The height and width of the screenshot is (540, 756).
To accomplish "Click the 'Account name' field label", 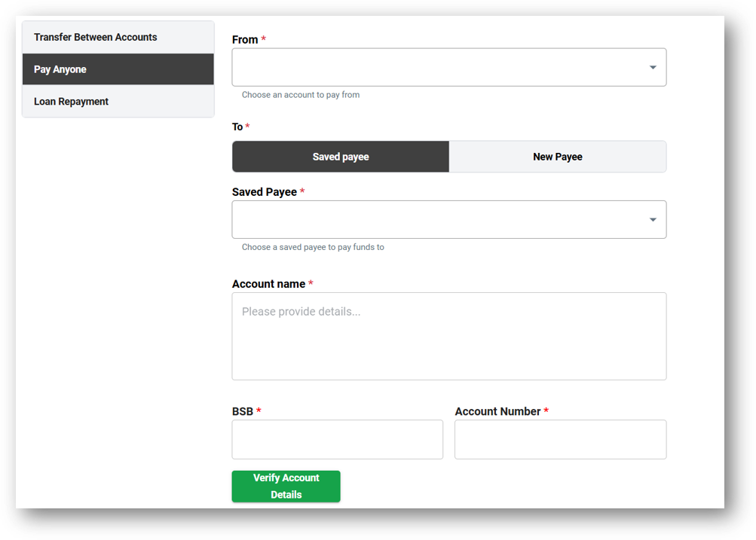I will [x=268, y=284].
